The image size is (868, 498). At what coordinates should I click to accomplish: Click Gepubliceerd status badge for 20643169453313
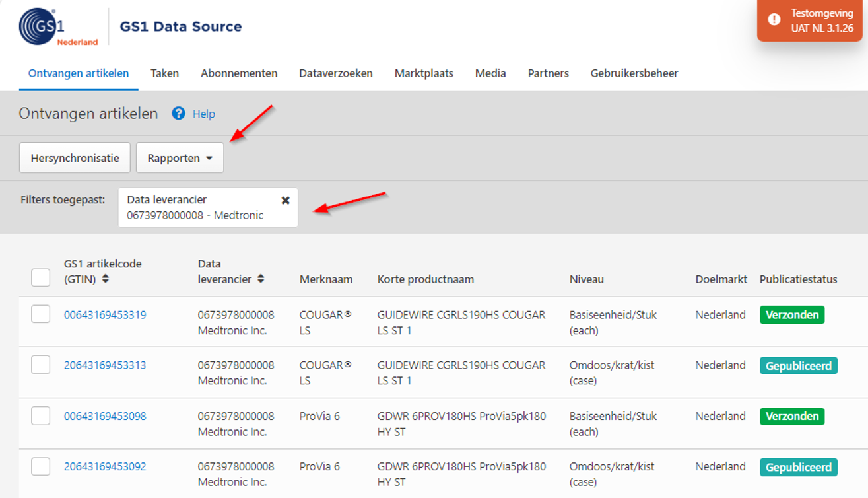coord(798,366)
